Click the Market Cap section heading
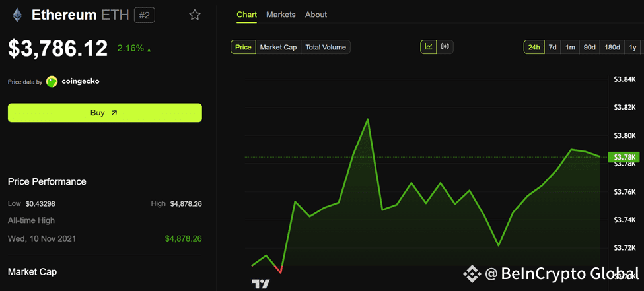 coord(32,272)
